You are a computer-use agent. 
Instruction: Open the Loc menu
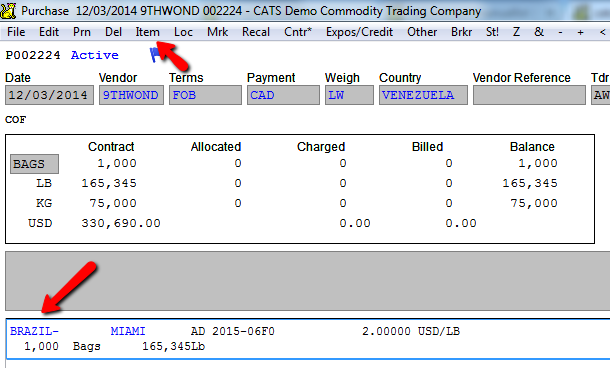point(183,32)
